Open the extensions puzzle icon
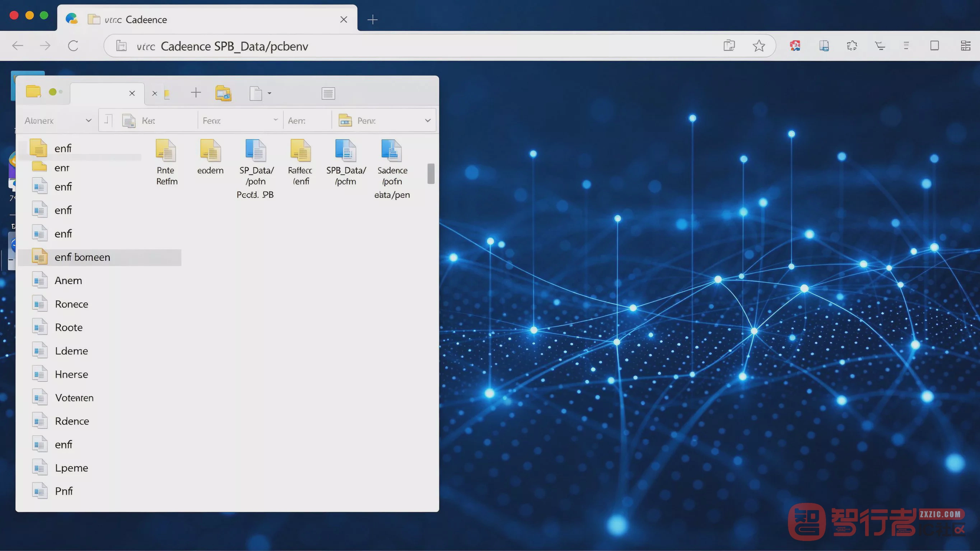The height and width of the screenshot is (551, 980). [x=852, y=46]
